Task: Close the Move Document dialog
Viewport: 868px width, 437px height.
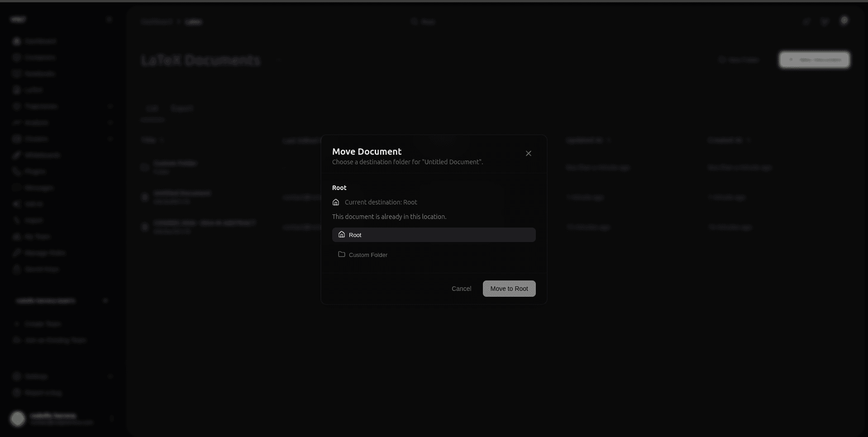Action: (x=528, y=153)
